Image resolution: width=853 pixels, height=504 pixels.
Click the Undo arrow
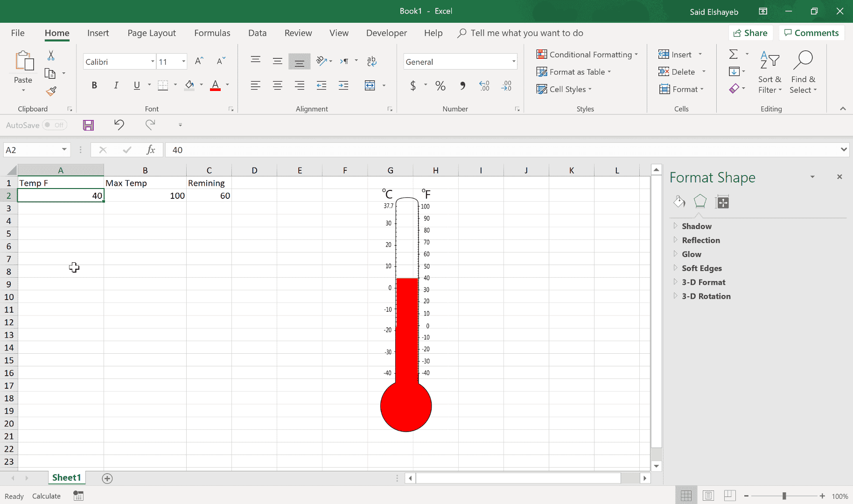(x=119, y=125)
